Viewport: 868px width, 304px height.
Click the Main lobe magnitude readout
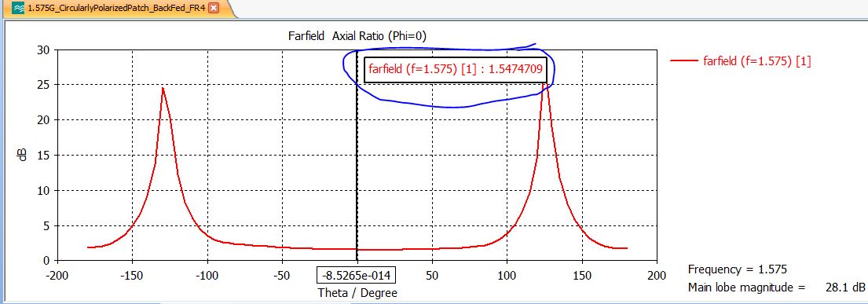(776, 288)
